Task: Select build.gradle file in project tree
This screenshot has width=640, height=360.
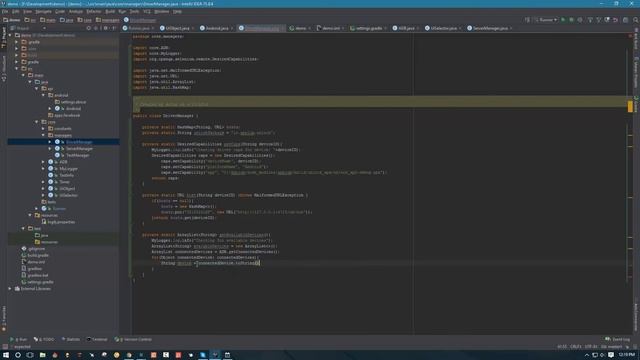Action: pyautogui.click(x=38, y=255)
